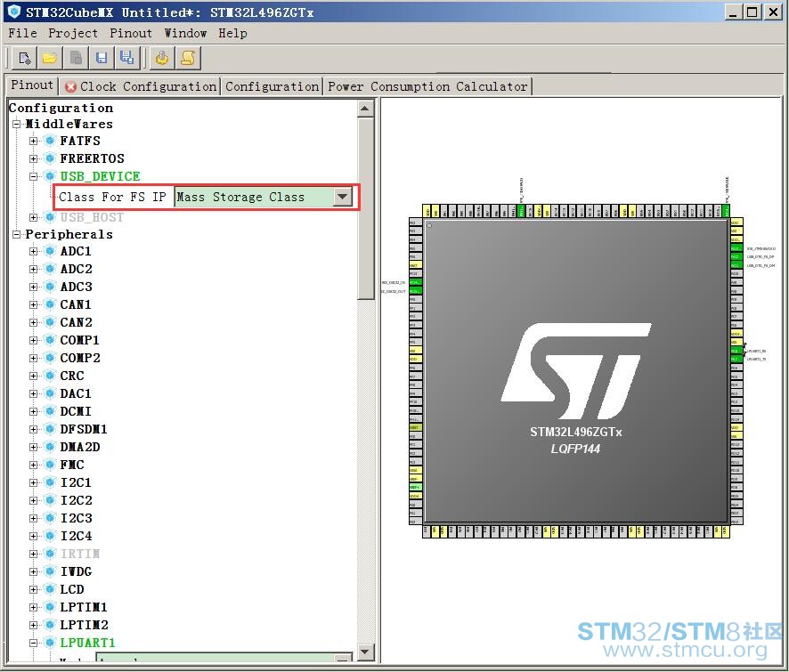The width and height of the screenshot is (789, 672).
Task: Click the DMA2D cube icon
Action: (x=50, y=447)
